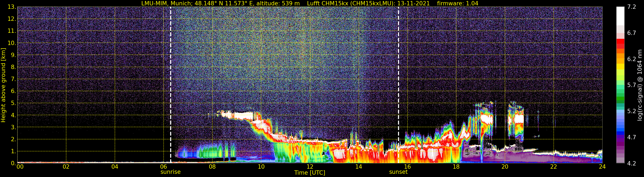The height and width of the screenshot is (177, 644).
Task: Click the time axis tick '20'
Action: pyautogui.click(x=505, y=167)
